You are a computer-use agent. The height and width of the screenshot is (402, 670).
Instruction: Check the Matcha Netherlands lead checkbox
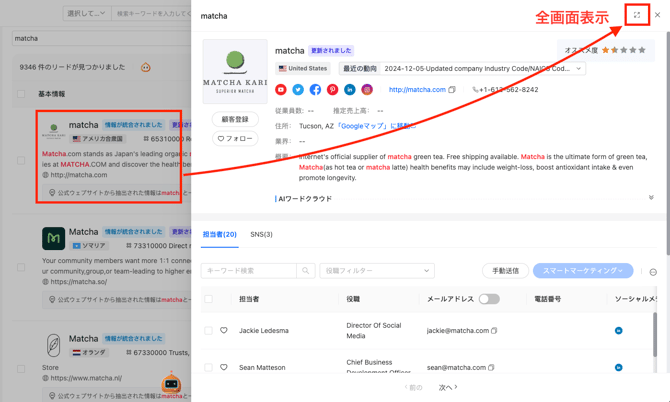[21, 369]
